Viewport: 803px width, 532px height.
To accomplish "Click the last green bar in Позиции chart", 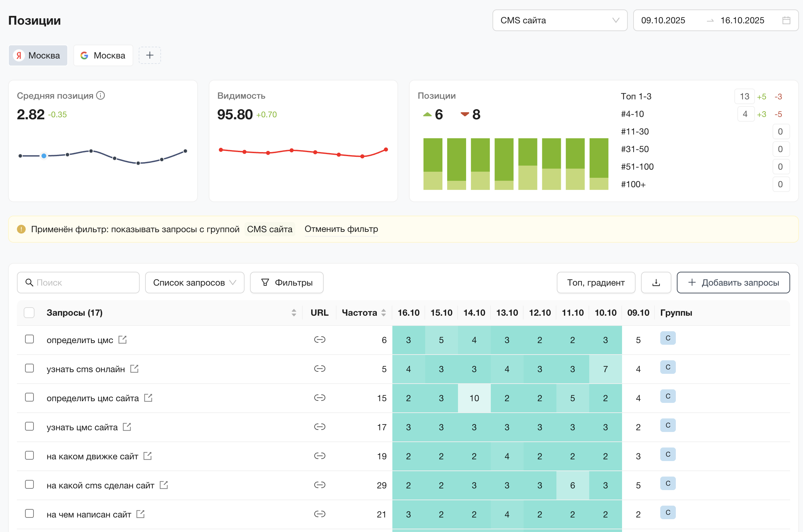I will pos(599,158).
